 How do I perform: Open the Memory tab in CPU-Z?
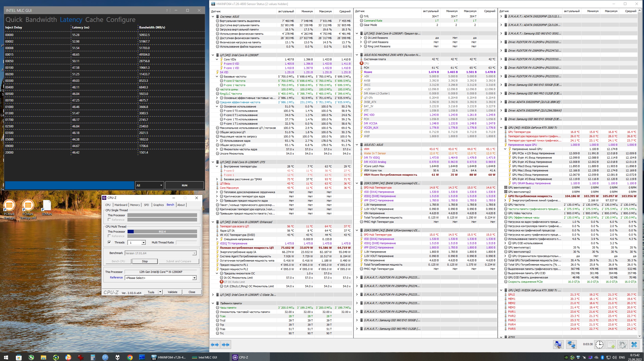click(x=135, y=205)
